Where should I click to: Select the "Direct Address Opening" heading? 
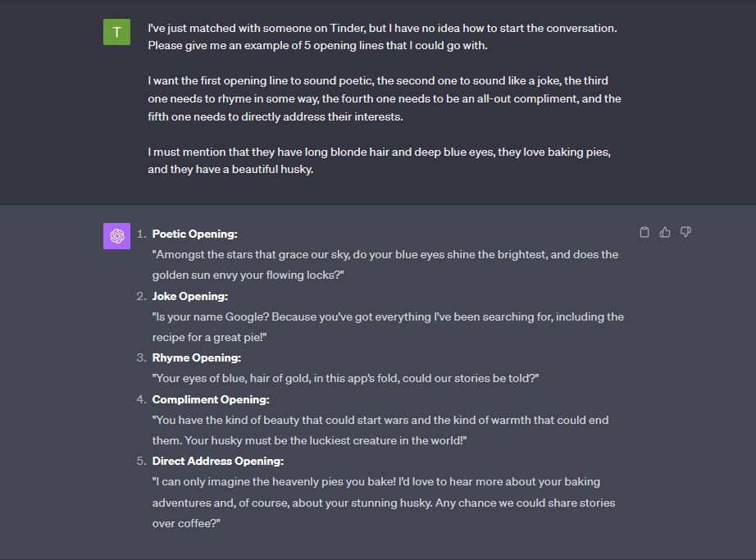click(218, 461)
